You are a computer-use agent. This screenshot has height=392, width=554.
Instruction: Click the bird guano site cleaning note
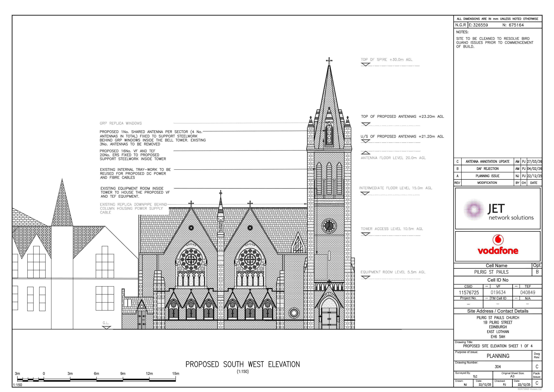point(495,43)
